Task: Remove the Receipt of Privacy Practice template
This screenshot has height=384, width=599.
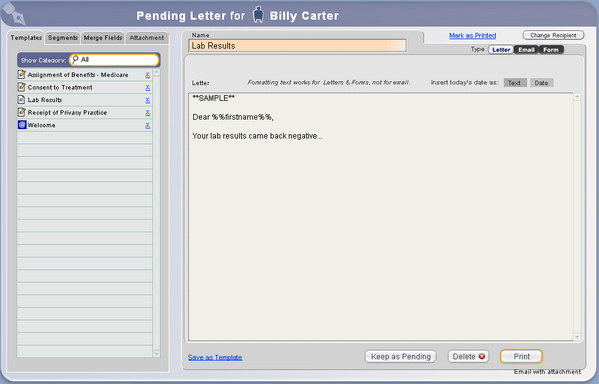Action: pos(147,113)
